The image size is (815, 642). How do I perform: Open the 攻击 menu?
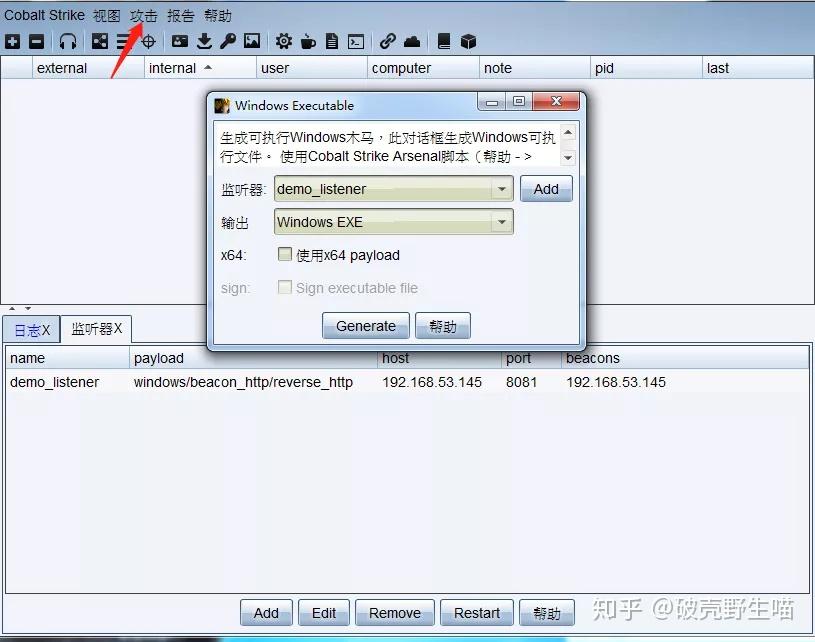tap(143, 16)
